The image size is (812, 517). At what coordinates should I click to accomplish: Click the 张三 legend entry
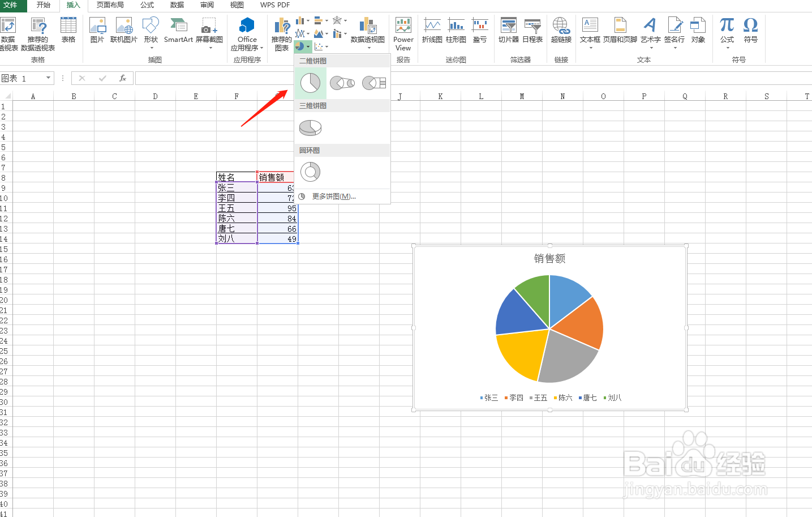(489, 398)
